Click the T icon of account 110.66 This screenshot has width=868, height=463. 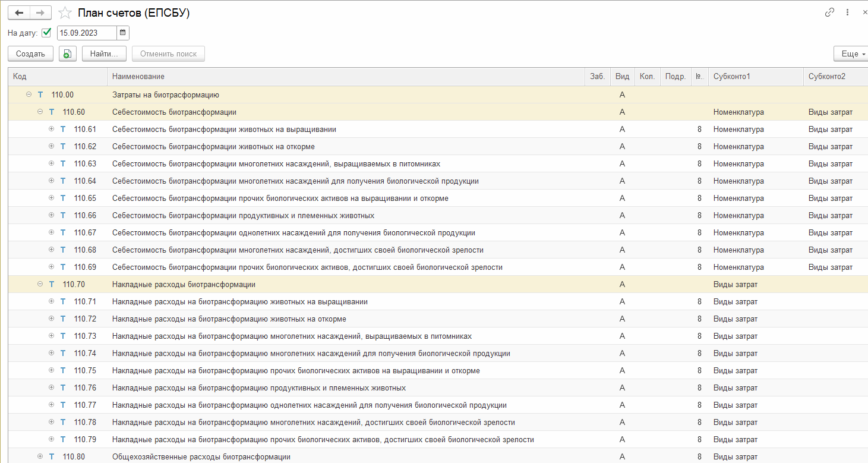coord(63,215)
